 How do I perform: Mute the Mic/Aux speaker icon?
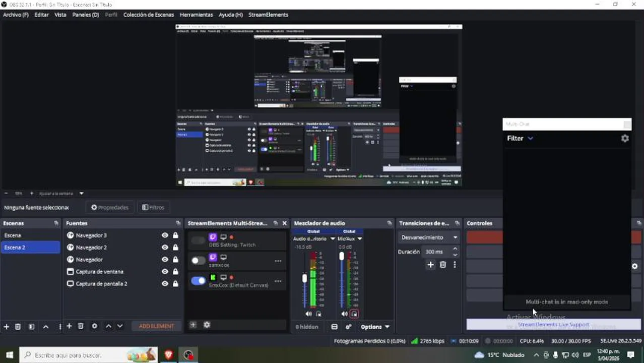coord(344,314)
